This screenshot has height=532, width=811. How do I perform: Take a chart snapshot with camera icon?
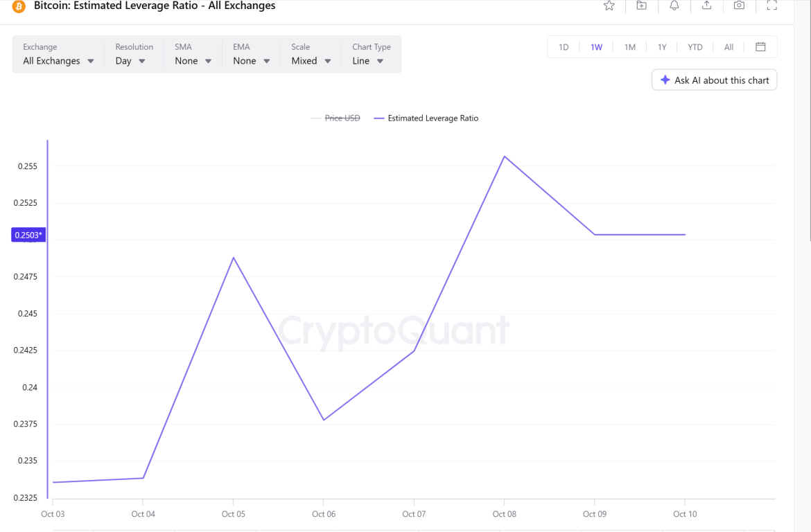click(739, 6)
